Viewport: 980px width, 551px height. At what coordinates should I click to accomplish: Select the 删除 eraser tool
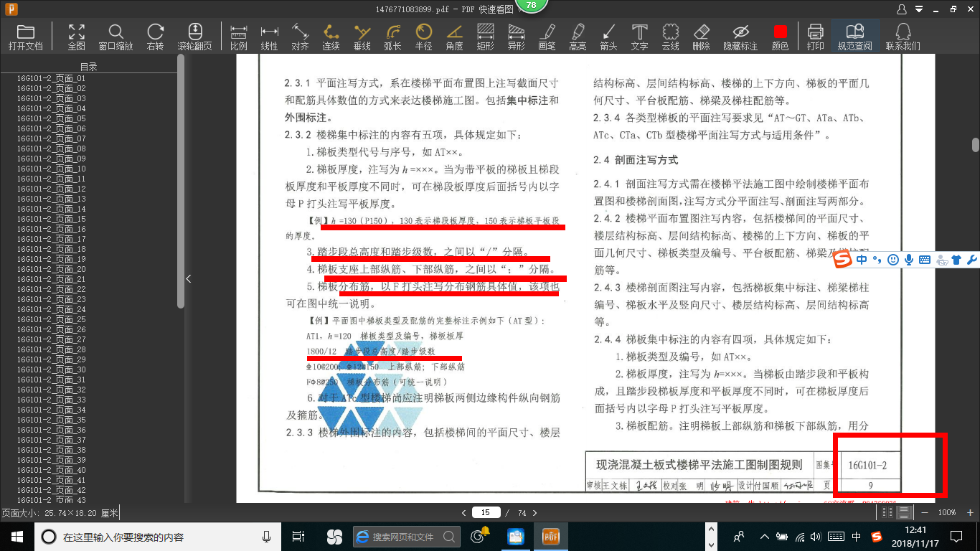pyautogui.click(x=701, y=37)
